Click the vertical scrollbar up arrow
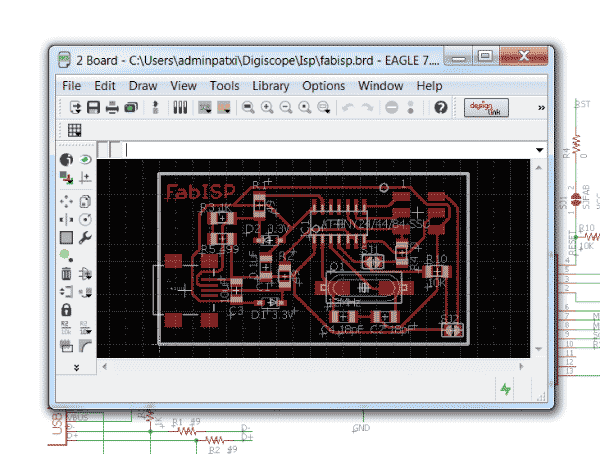This screenshot has height=454, width=600. point(539,168)
